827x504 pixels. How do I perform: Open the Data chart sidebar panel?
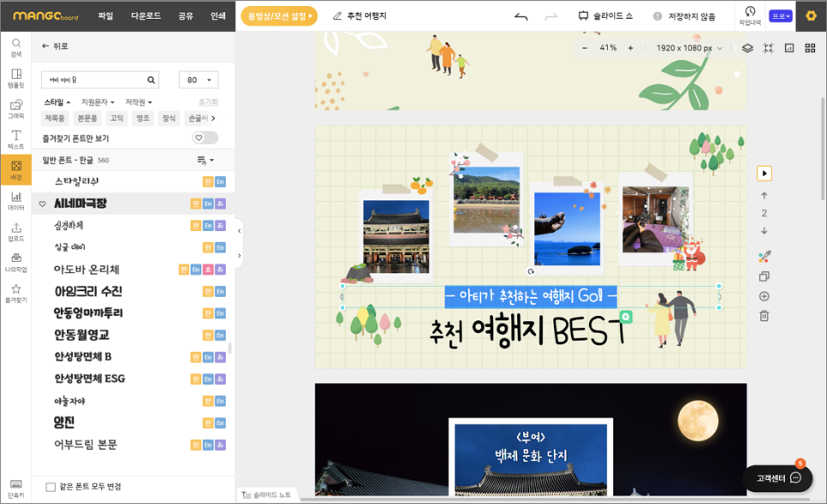click(x=16, y=201)
